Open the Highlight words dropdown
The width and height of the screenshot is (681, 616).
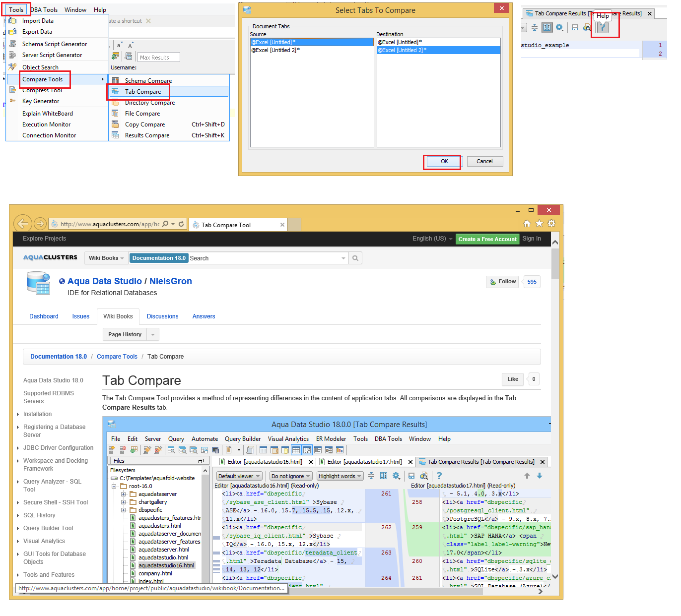click(x=340, y=476)
